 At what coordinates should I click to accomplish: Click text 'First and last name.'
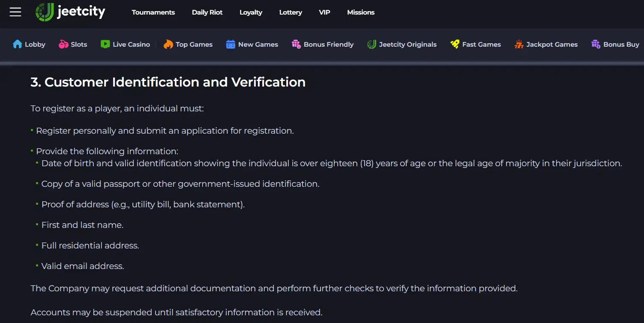coord(82,225)
